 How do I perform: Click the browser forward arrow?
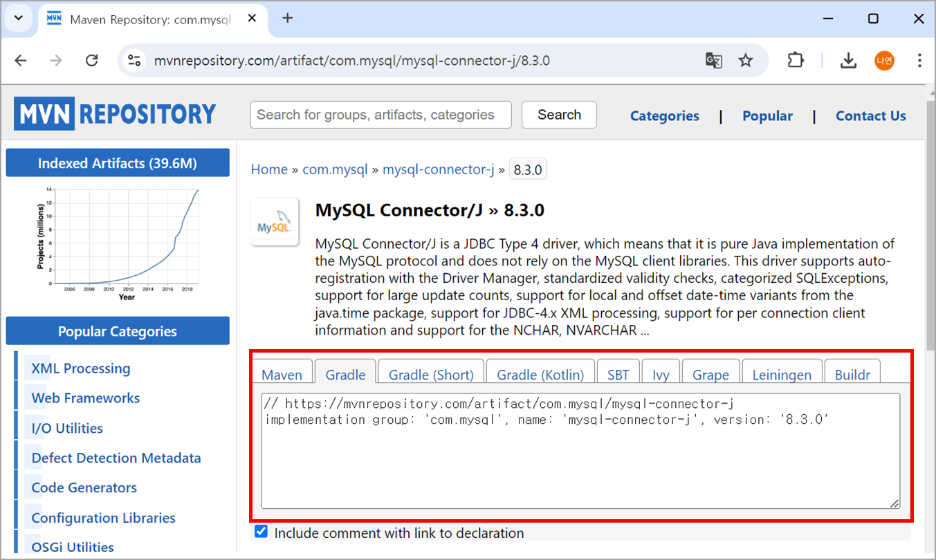(x=56, y=61)
